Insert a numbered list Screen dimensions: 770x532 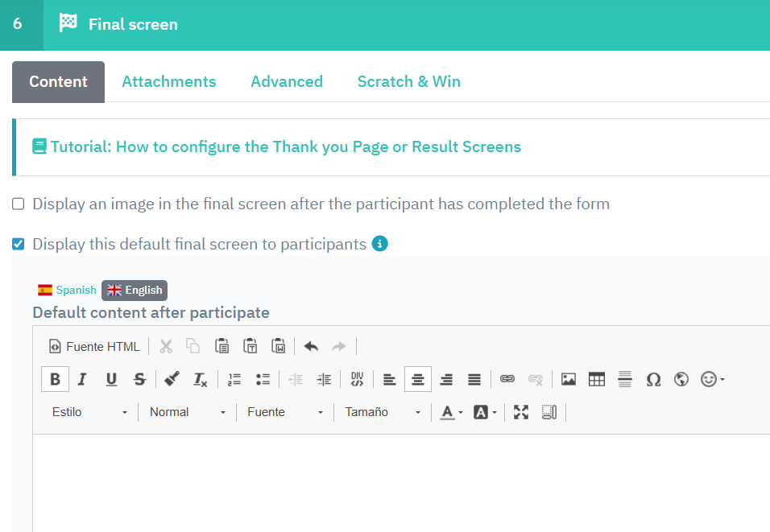coord(234,379)
